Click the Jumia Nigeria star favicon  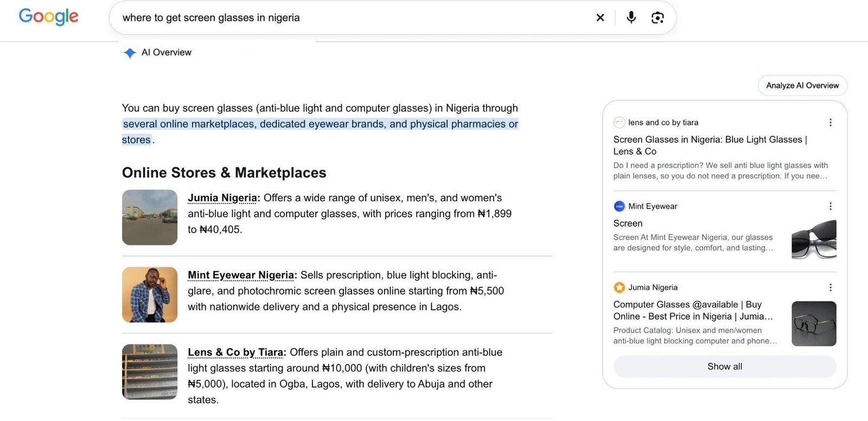click(x=619, y=288)
